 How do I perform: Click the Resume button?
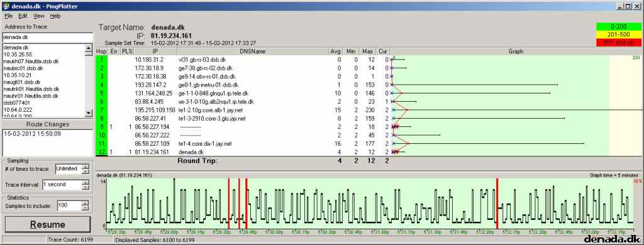(x=48, y=224)
